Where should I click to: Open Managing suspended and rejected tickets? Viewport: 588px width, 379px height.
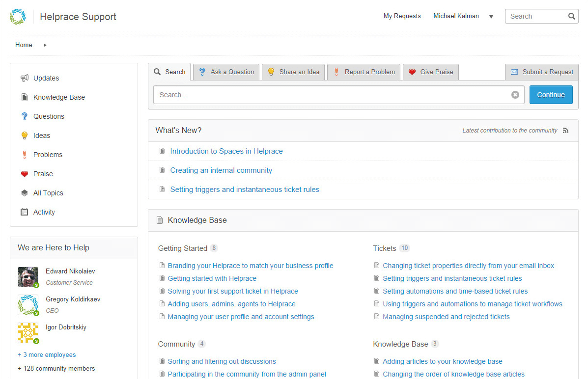(446, 316)
